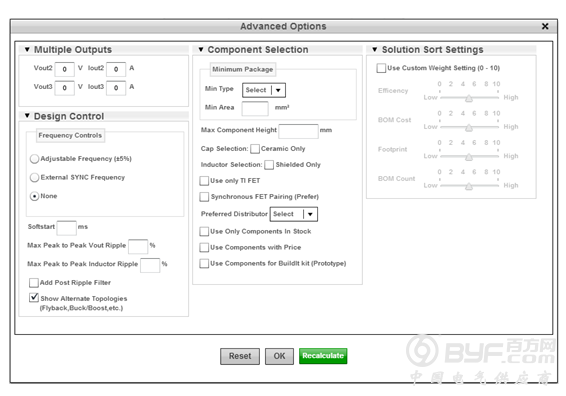Click the Min Area input field
The height and width of the screenshot is (396, 566).
(255, 108)
